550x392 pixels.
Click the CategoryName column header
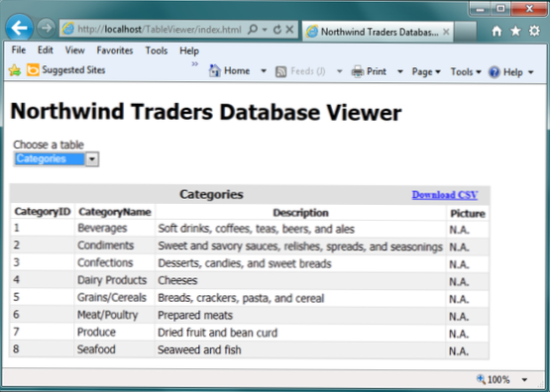pyautogui.click(x=115, y=212)
